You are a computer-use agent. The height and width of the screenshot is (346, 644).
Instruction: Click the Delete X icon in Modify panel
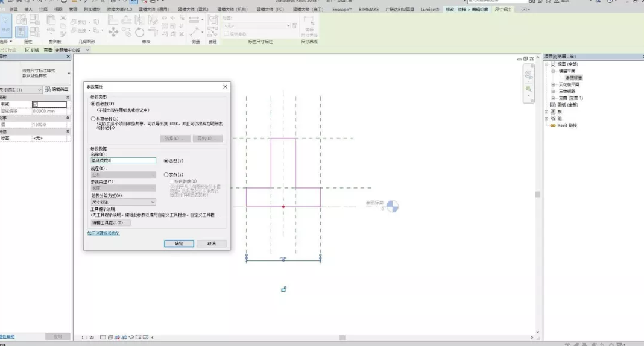pos(182,34)
